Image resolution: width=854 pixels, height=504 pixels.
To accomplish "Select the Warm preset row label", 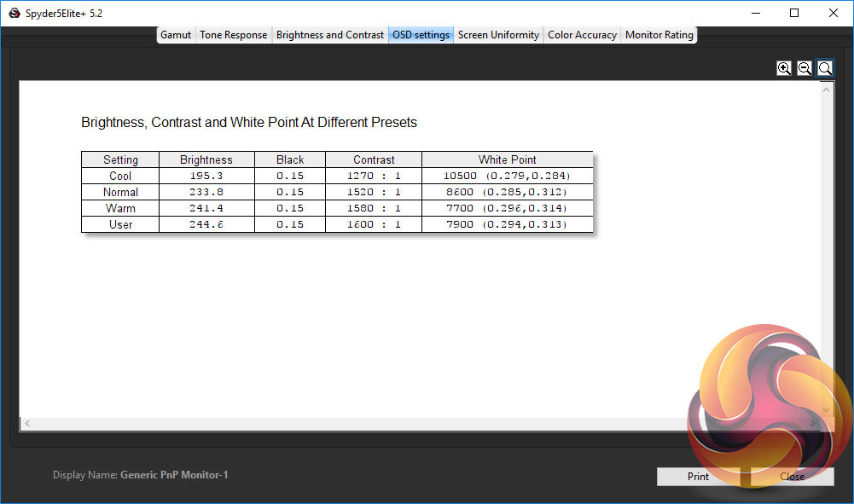I will tap(120, 208).
